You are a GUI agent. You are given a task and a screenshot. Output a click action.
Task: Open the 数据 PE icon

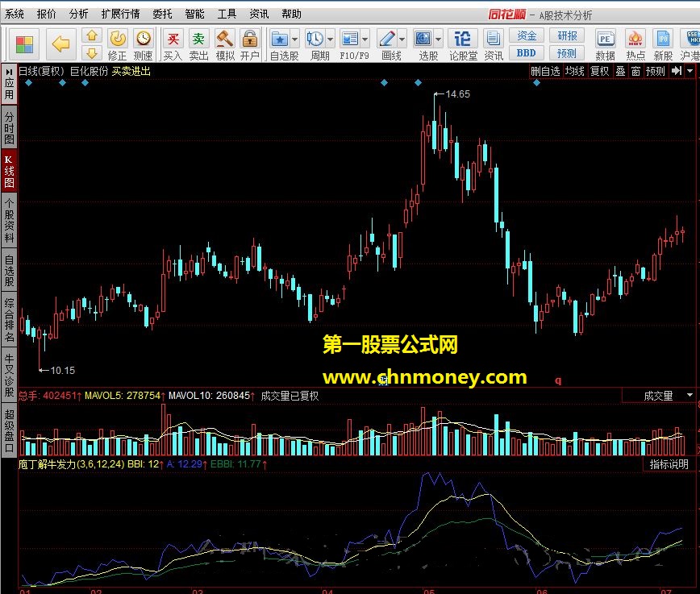click(x=606, y=39)
